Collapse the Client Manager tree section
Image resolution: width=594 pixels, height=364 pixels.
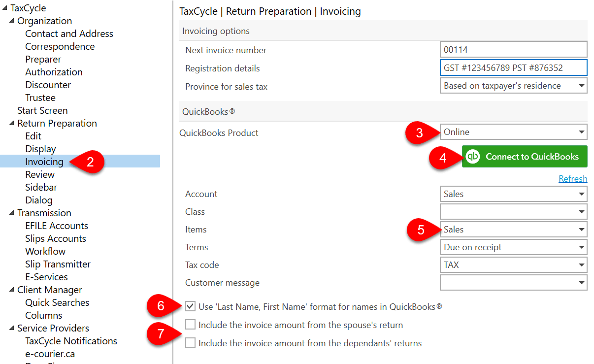coord(12,290)
